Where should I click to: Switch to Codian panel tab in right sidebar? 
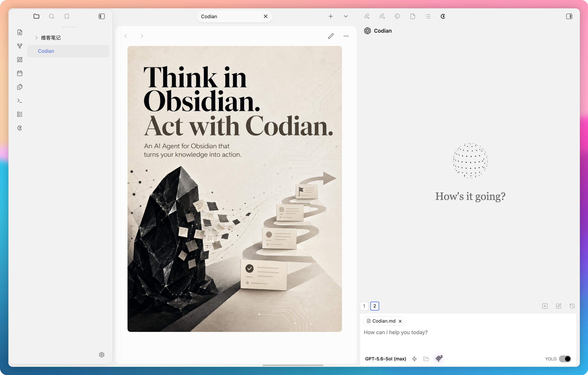443,16
